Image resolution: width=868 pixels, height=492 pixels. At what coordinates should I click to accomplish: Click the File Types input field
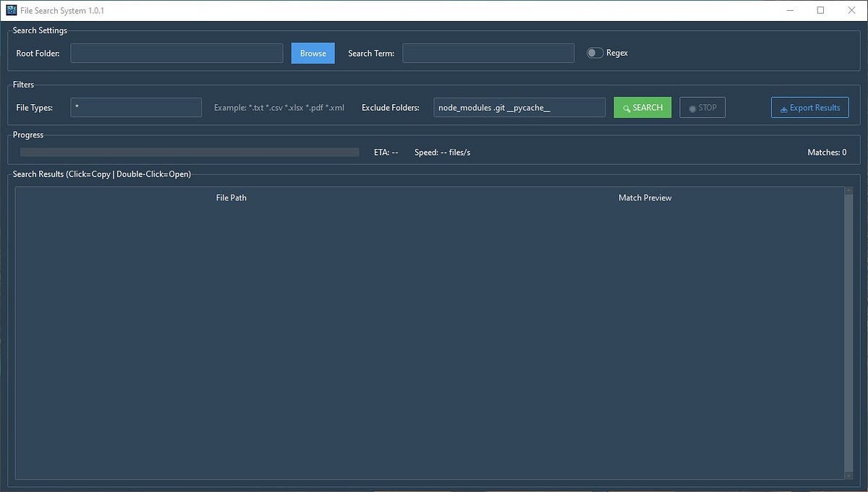(x=136, y=108)
